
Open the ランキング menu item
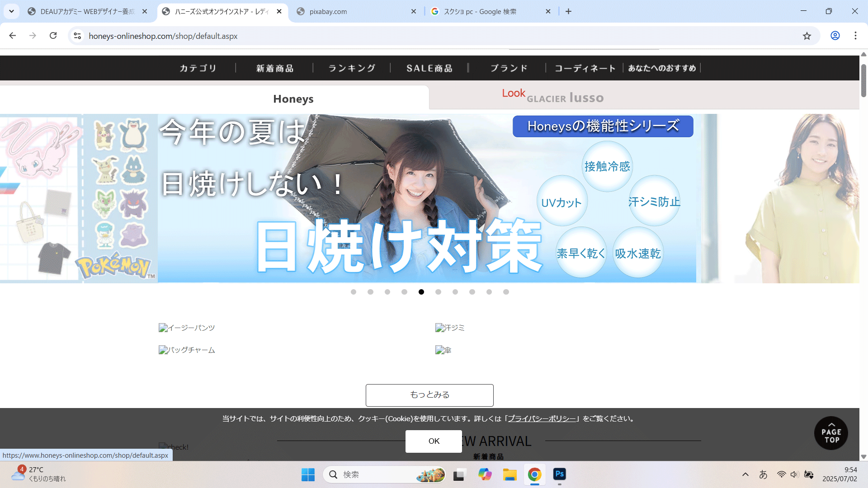click(352, 68)
